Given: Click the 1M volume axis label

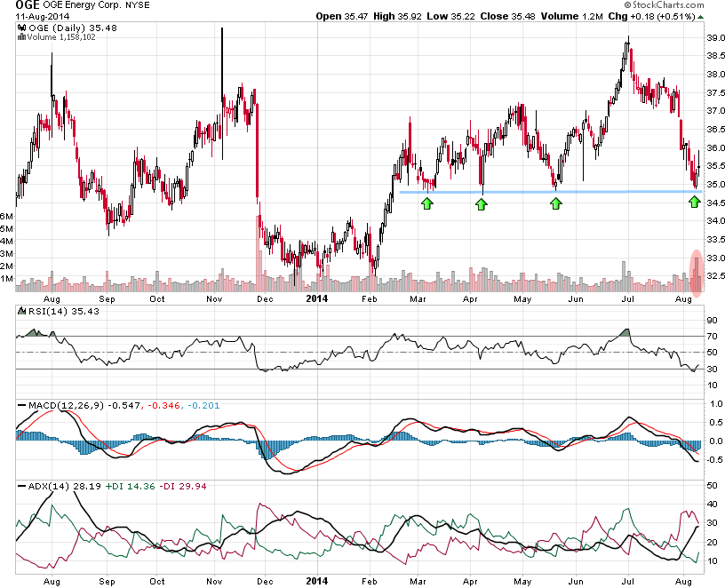Looking at the screenshot, I should pos(6,278).
